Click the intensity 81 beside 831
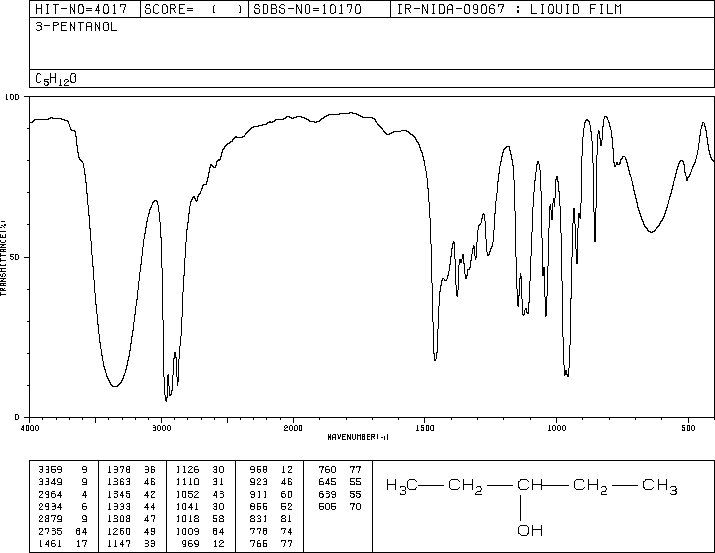The image size is (715, 553). (x=287, y=519)
